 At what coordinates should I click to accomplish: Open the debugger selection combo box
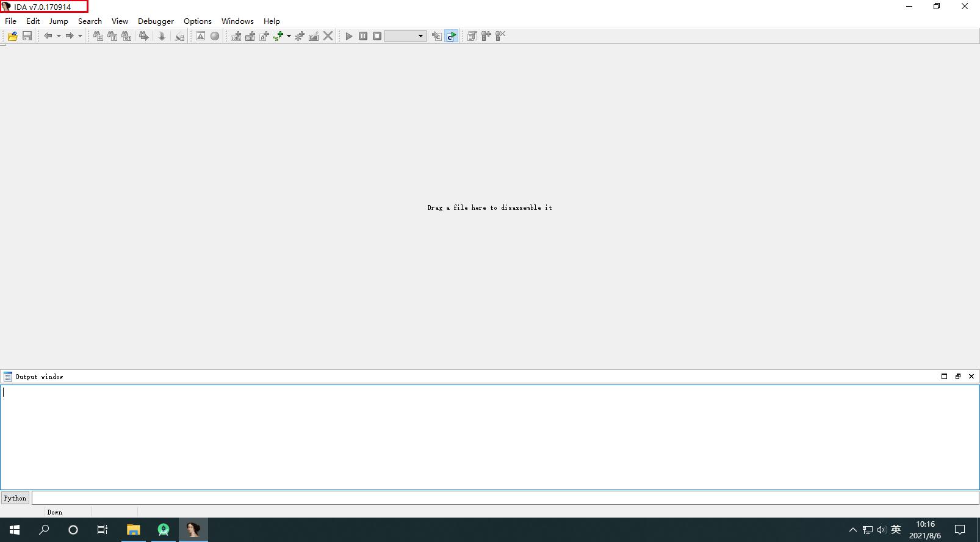click(x=405, y=36)
